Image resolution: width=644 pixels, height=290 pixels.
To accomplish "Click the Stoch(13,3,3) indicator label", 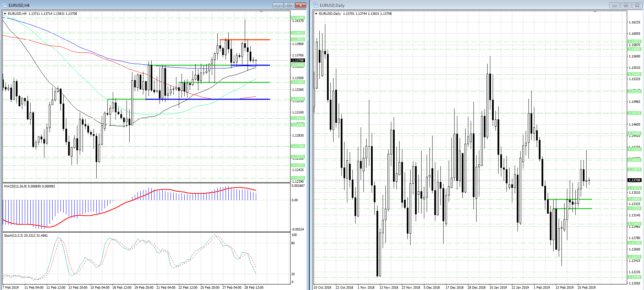I will coord(26,236).
